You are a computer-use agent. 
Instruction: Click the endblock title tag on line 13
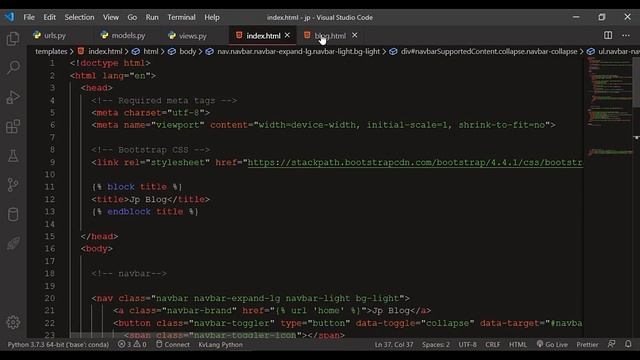point(145,211)
